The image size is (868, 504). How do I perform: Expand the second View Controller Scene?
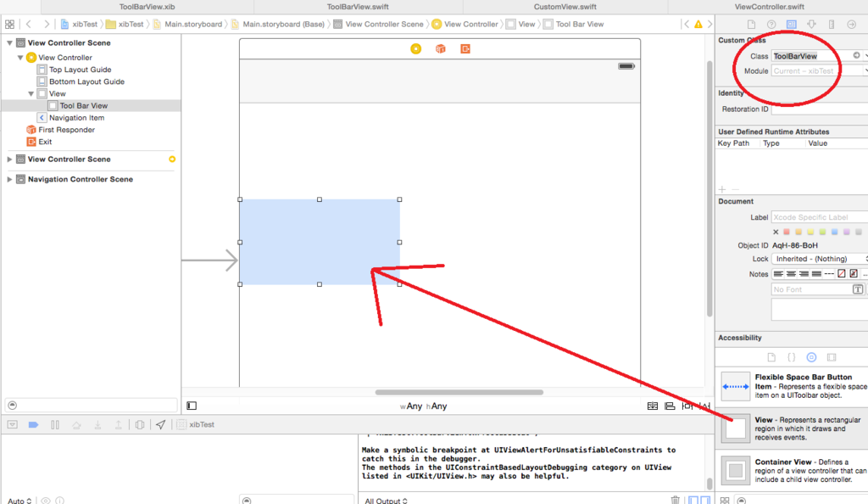(x=9, y=159)
